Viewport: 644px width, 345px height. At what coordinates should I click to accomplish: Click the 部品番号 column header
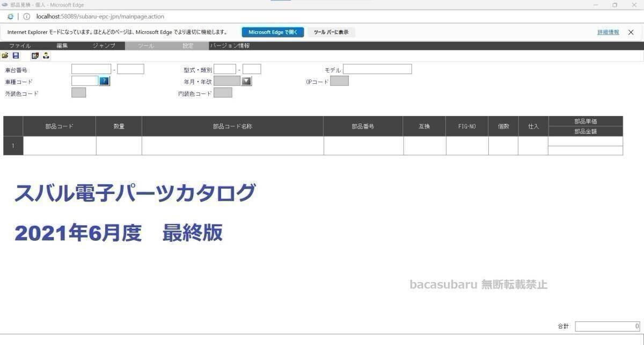point(363,126)
